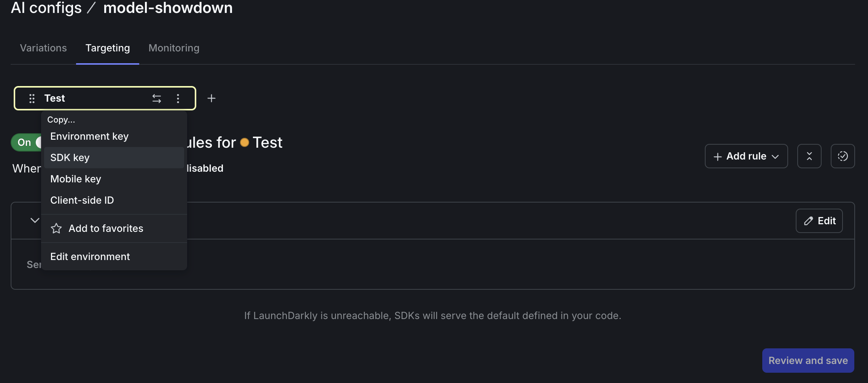Image resolution: width=868 pixels, height=383 pixels.
Task: Click the Review and save button
Action: (808, 360)
